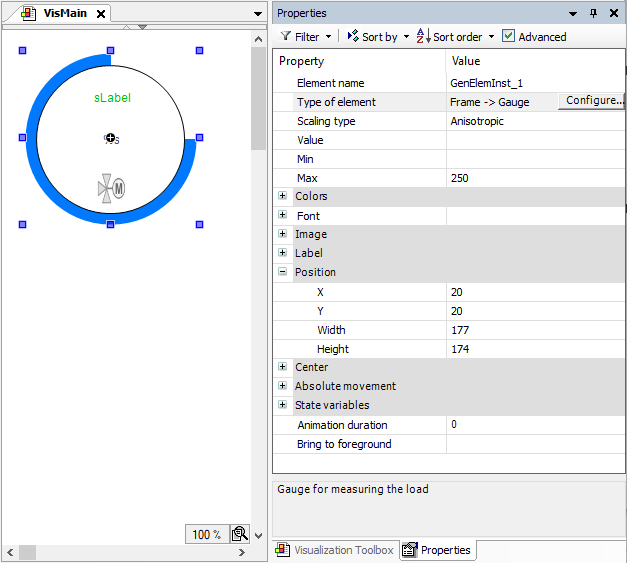Click the pin icon in Properties header
627x563 pixels.
[x=593, y=13]
